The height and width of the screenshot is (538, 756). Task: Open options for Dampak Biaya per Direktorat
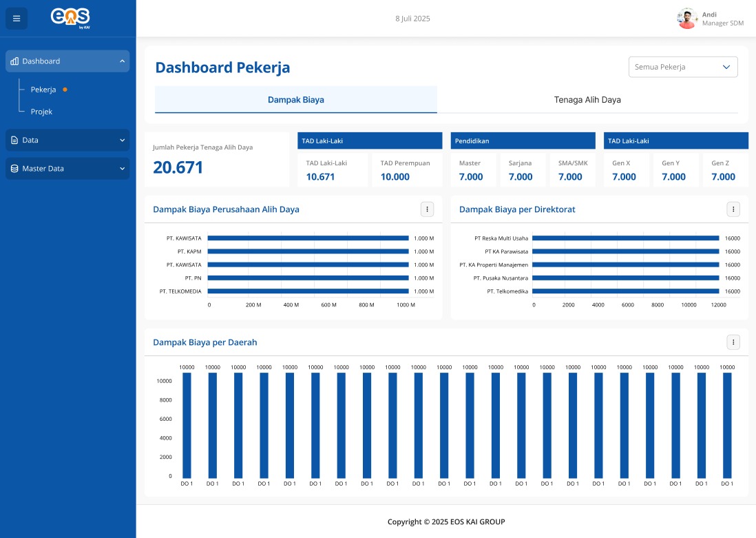click(733, 209)
